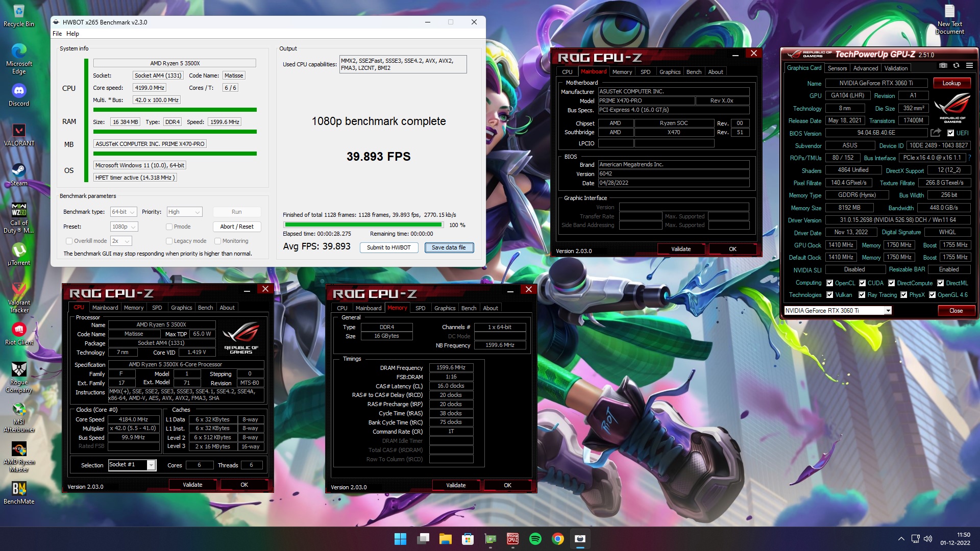Toggle UEFI checkbox in GPU-Z
Screen dimensions: 980x551
[950, 133]
